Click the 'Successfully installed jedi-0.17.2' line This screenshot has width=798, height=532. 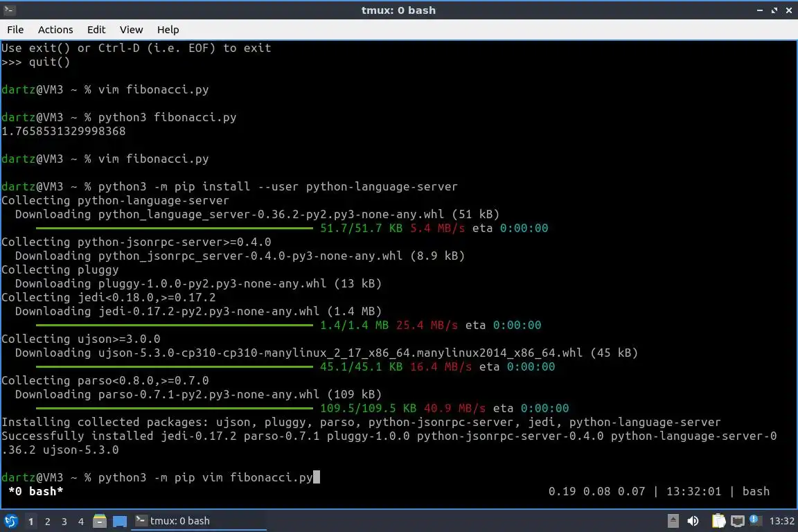pyautogui.click(x=389, y=436)
